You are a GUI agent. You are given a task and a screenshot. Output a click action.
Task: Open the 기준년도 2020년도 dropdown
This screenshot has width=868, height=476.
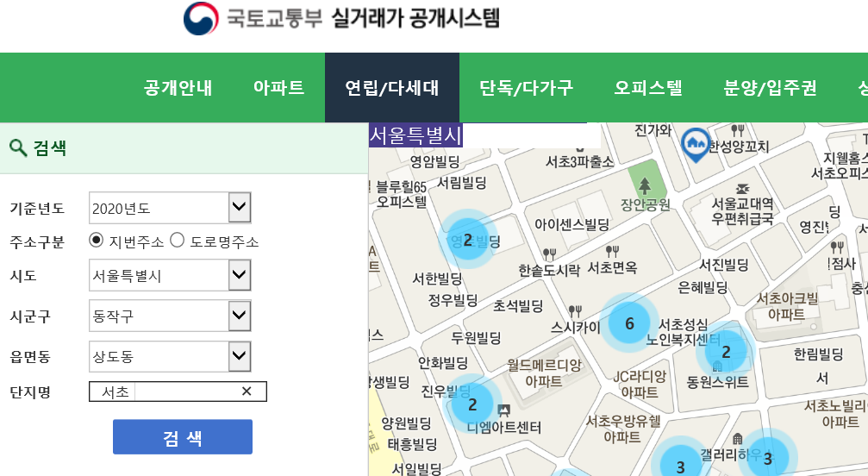[170, 208]
